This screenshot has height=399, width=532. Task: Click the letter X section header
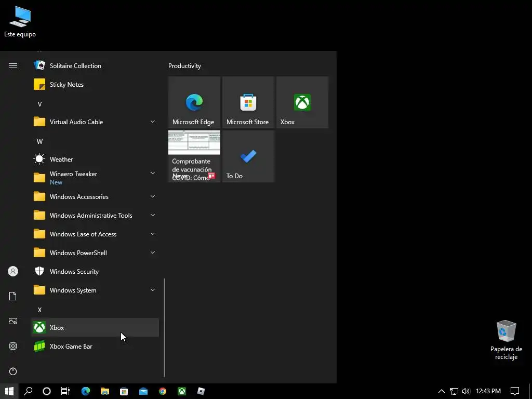click(39, 310)
